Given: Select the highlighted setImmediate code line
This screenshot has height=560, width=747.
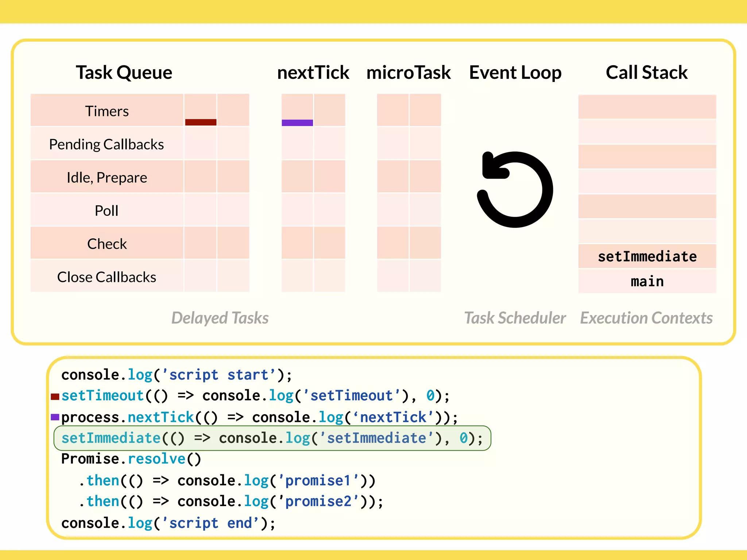Looking at the screenshot, I should pyautogui.click(x=272, y=438).
